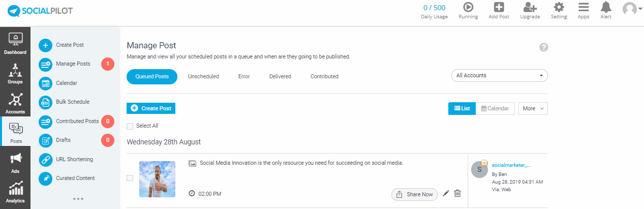The width and height of the screenshot is (644, 209).
Task: Click the Calendar submenu icon
Action: pyautogui.click(x=46, y=83)
